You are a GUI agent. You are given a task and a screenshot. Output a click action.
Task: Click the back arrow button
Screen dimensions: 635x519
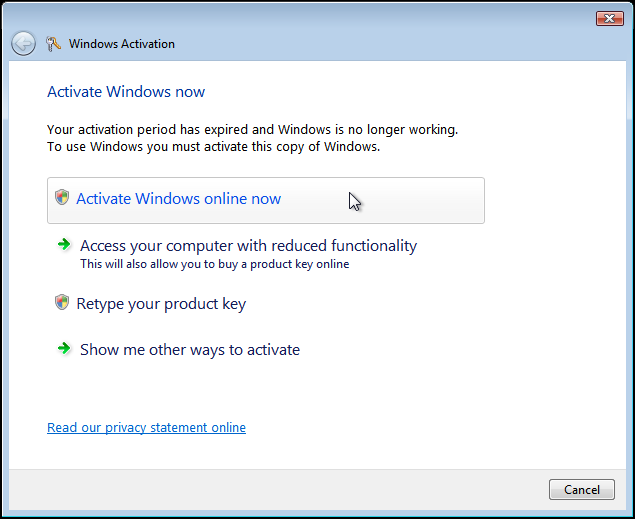tap(23, 44)
